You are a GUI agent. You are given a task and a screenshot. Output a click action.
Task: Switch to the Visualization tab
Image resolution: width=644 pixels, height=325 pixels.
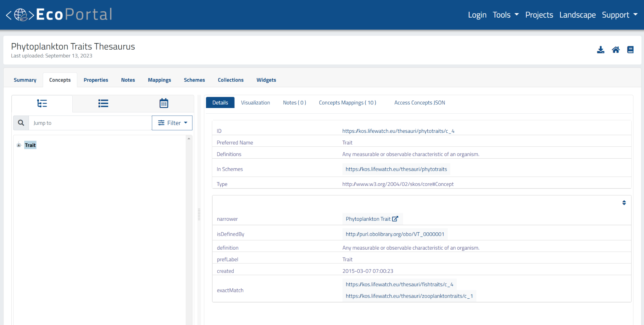(255, 102)
